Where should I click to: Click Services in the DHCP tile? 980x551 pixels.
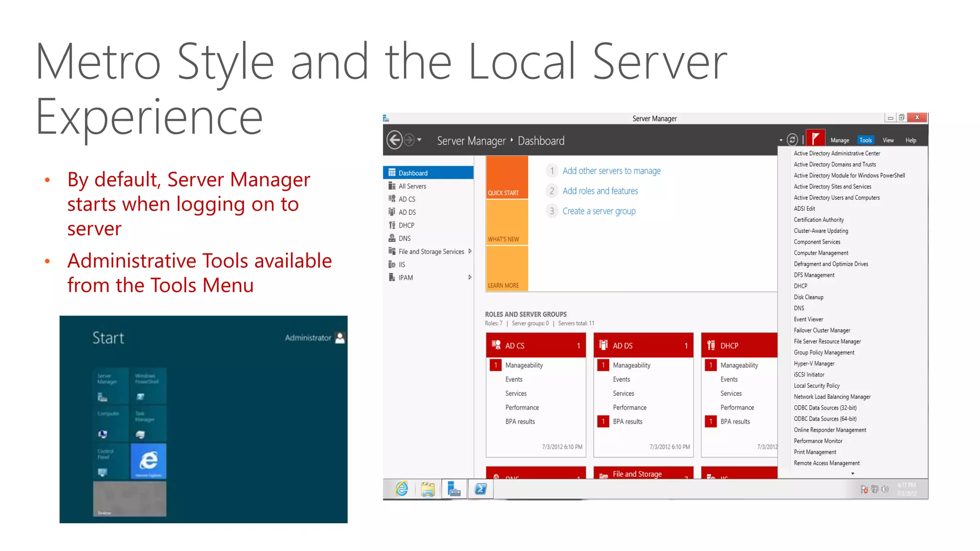[731, 394]
